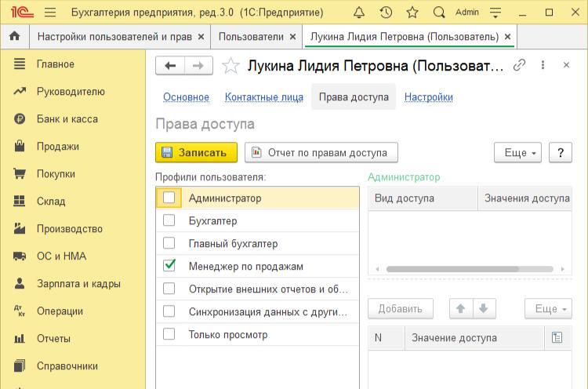The height and width of the screenshot is (389, 588).
Task: Open service settings menu icon next to Admin
Action: 495,13
